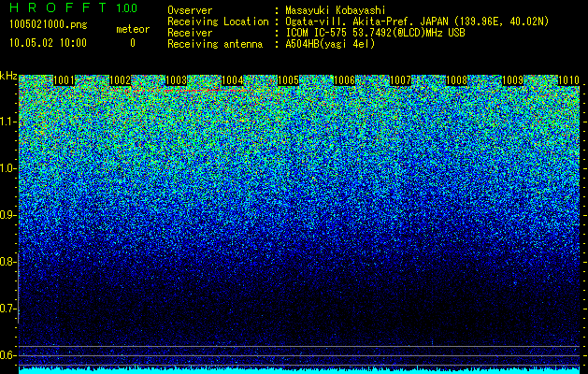Screen dimensions: 588x374
Task: Click the 1.1 frequency axis label
Action: tap(7, 122)
